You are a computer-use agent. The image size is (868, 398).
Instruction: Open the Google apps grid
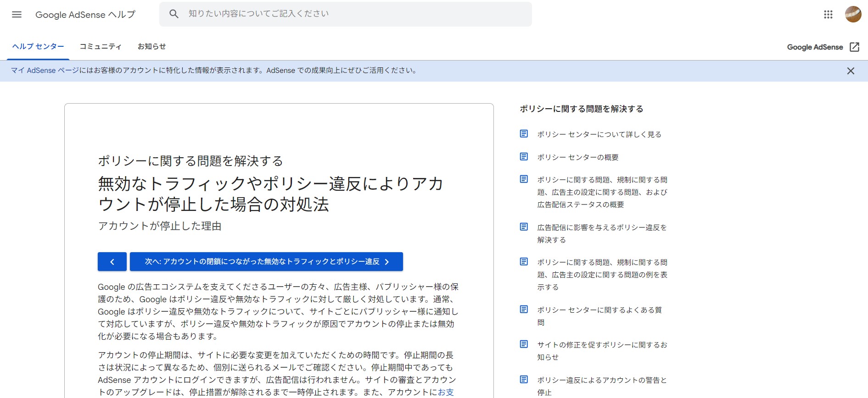[x=828, y=14]
